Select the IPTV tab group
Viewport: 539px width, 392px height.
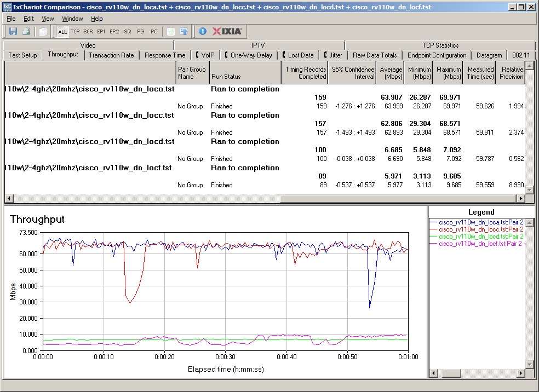(258, 45)
